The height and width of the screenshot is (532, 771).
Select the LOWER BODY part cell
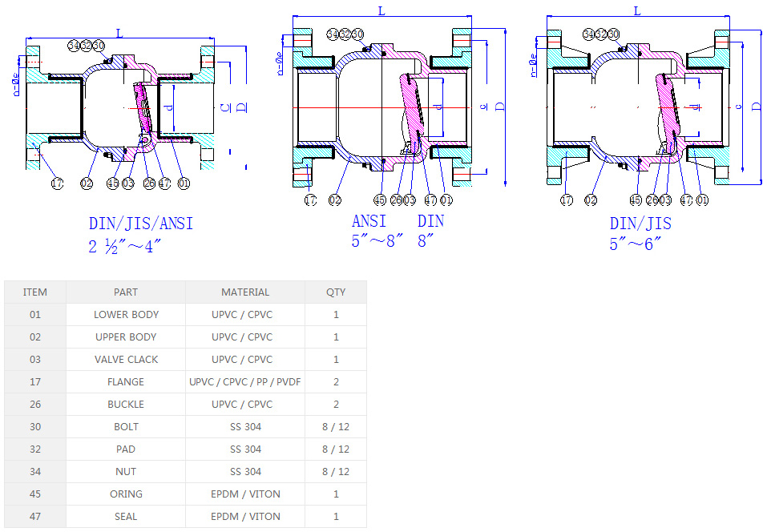(126, 315)
